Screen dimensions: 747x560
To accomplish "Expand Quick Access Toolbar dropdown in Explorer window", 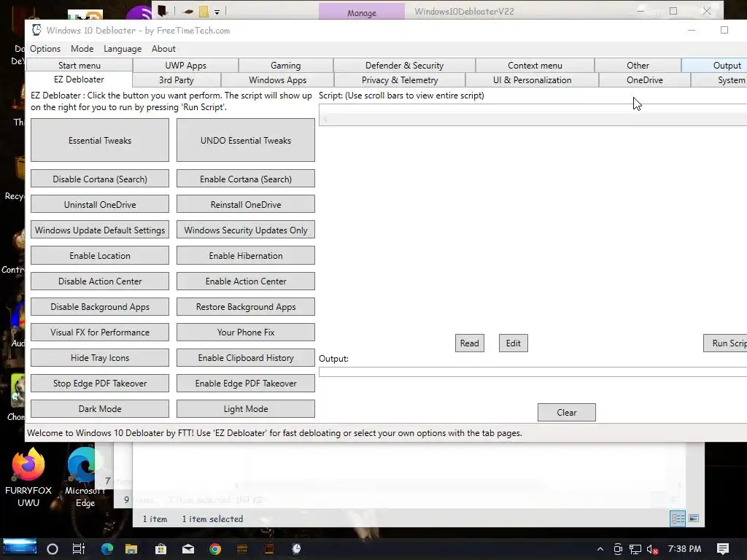I will click(x=217, y=12).
